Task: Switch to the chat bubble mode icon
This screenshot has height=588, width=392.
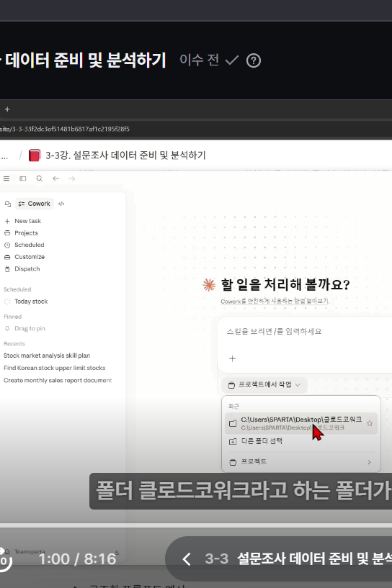Action: coord(7,204)
